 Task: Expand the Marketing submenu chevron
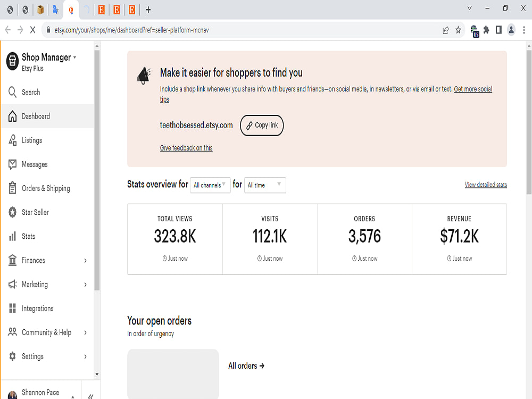click(85, 285)
